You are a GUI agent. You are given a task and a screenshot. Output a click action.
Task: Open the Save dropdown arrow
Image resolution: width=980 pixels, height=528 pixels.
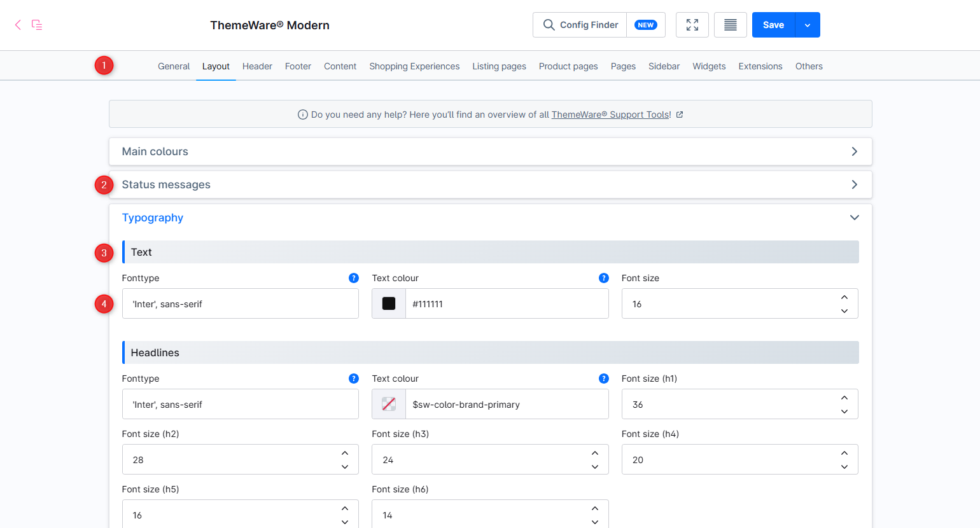[x=808, y=25]
